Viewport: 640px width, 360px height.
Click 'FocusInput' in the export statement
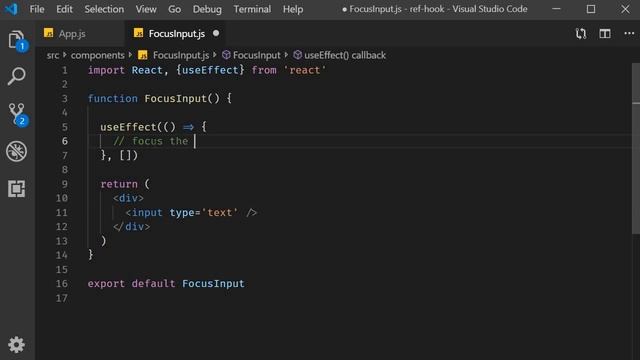click(x=213, y=284)
